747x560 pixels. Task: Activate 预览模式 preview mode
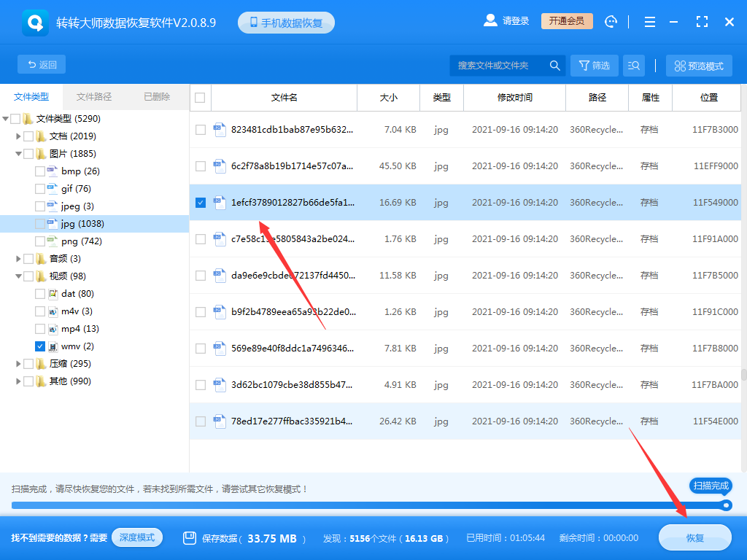click(698, 65)
